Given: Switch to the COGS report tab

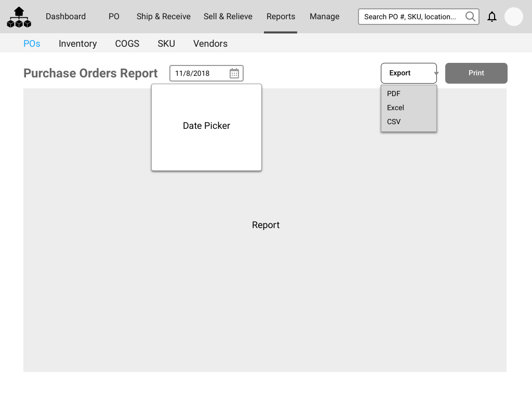Looking at the screenshot, I should pos(127,44).
